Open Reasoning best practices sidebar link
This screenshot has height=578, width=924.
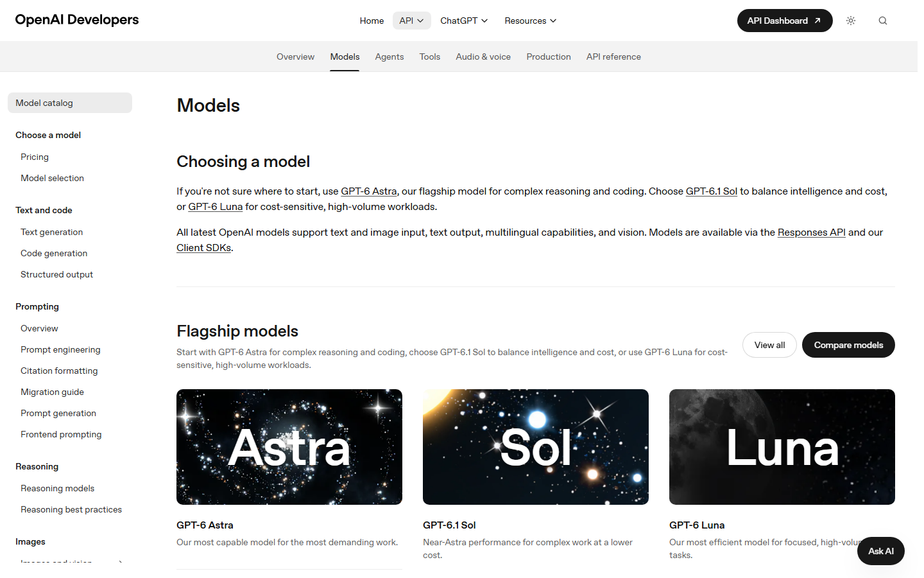(71, 509)
